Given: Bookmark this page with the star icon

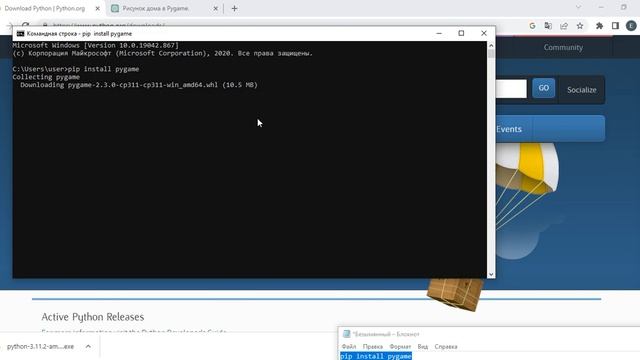Looking at the screenshot, I should (x=580, y=26).
